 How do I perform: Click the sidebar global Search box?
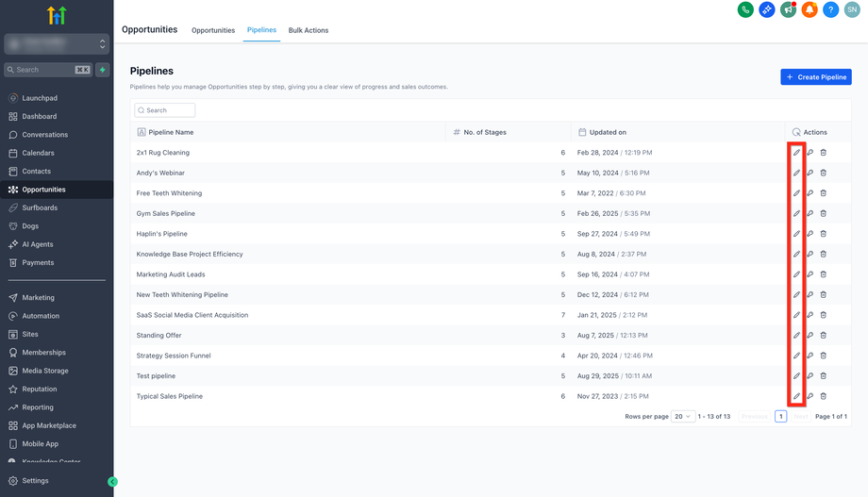[48, 70]
